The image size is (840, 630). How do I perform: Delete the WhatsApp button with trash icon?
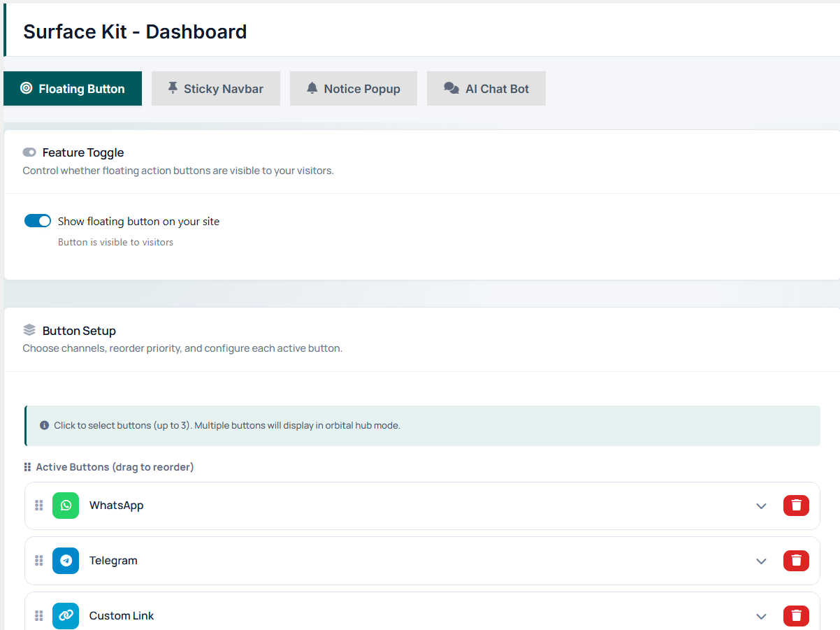[x=796, y=506]
